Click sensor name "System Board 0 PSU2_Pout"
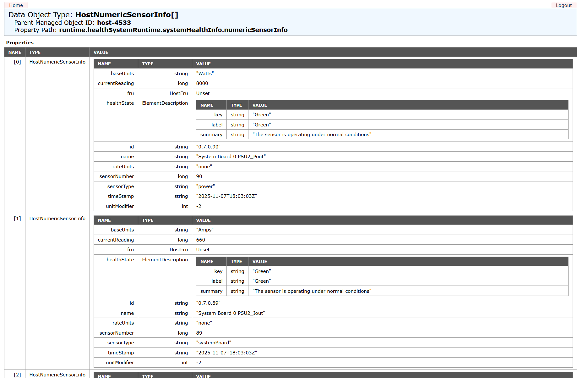The height and width of the screenshot is (378, 588). pos(231,157)
